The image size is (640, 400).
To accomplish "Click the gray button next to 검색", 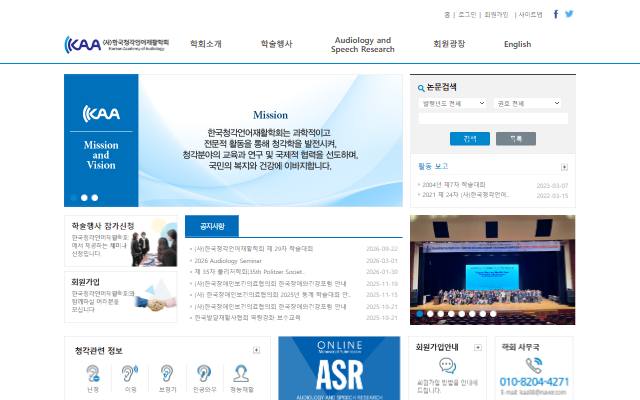I will [516, 139].
